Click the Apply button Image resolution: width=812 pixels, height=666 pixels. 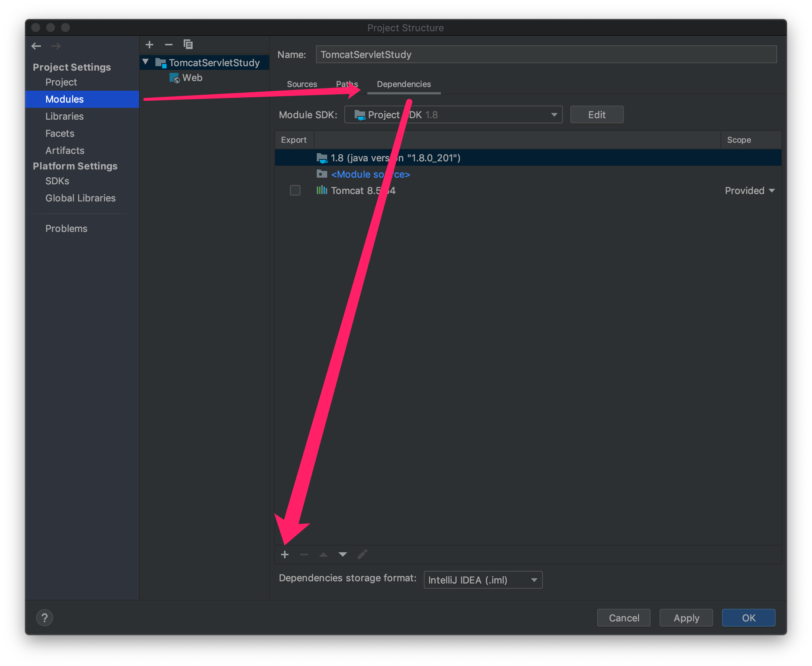pyautogui.click(x=686, y=618)
